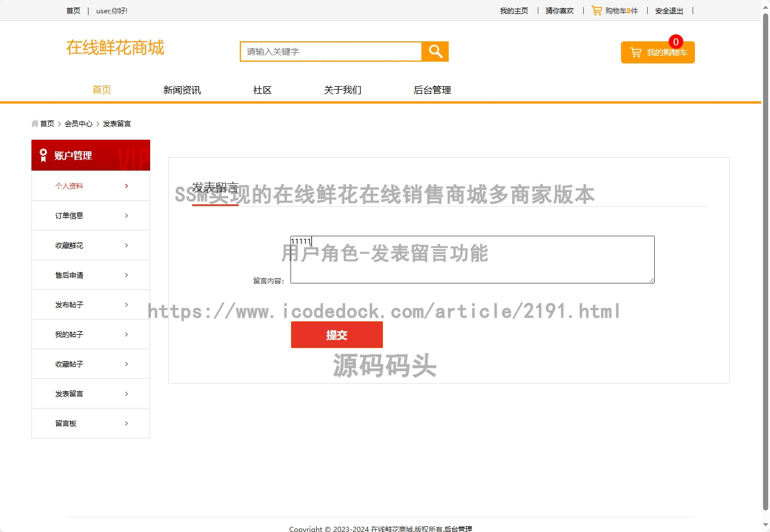The width and height of the screenshot is (770, 532).
Task: Click the cart icon beside 购物车0件
Action: (x=597, y=10)
